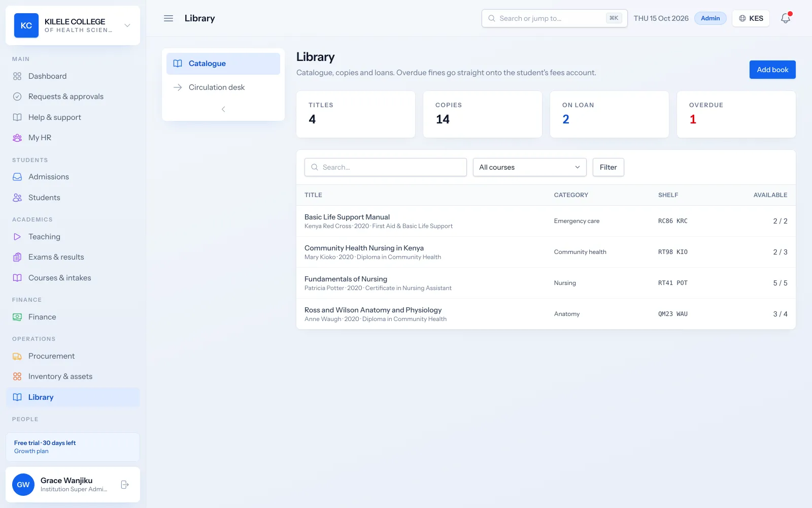Click the Category column header
Screen dimensions: 812x508
point(571,195)
